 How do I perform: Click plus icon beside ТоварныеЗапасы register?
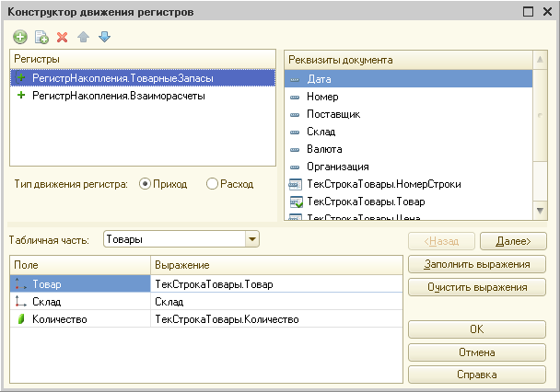point(21,77)
